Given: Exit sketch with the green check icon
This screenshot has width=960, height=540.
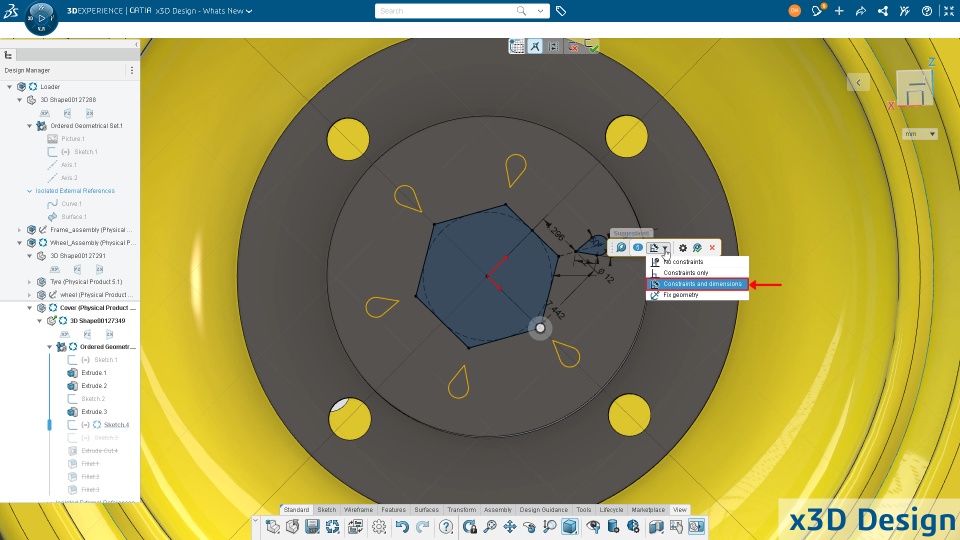Looking at the screenshot, I should coord(591,47).
